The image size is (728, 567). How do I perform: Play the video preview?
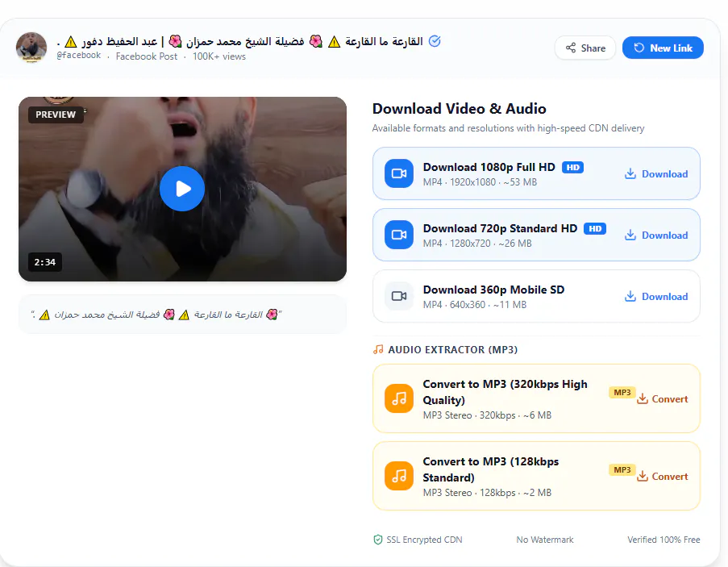click(x=182, y=189)
